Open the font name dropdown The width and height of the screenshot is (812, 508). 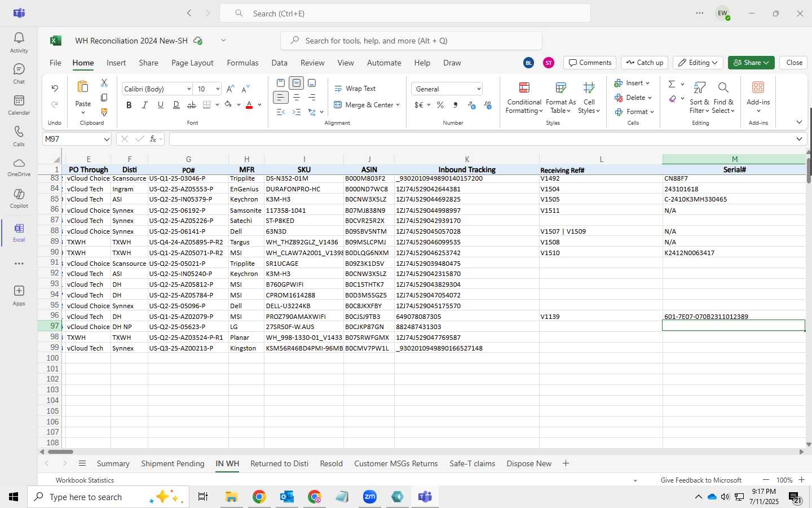[188, 89]
